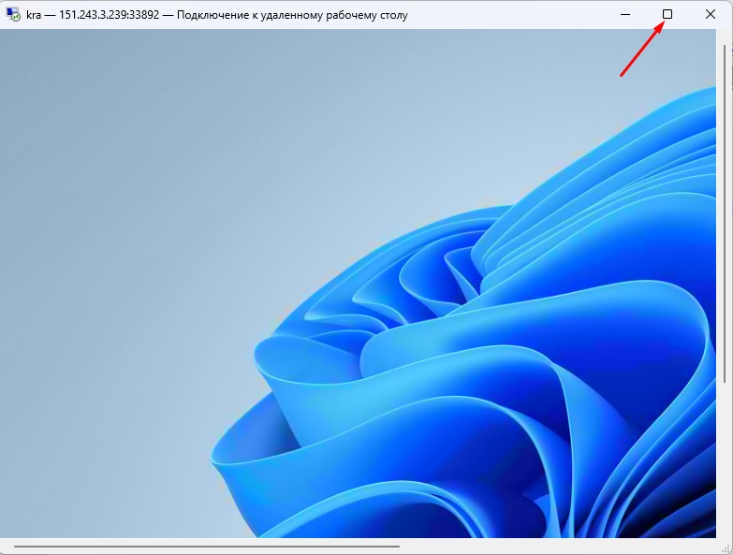This screenshot has width=733, height=555.
Task: Click the "Подключение к удаленному рабочему столу" title text
Action: [292, 15]
